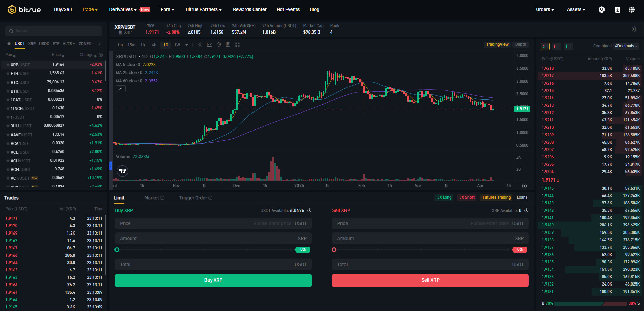644x311 pixels.
Task: Open the language globe icon
Action: click(632, 9)
